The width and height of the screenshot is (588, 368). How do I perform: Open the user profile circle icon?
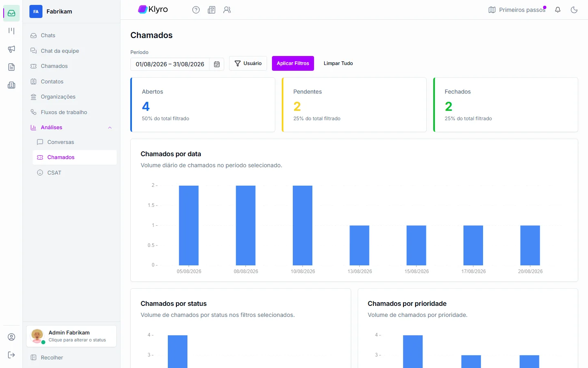[11, 337]
